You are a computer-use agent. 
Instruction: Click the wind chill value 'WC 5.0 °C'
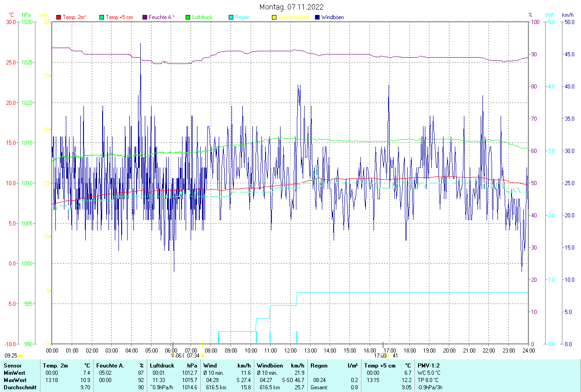tap(429, 372)
